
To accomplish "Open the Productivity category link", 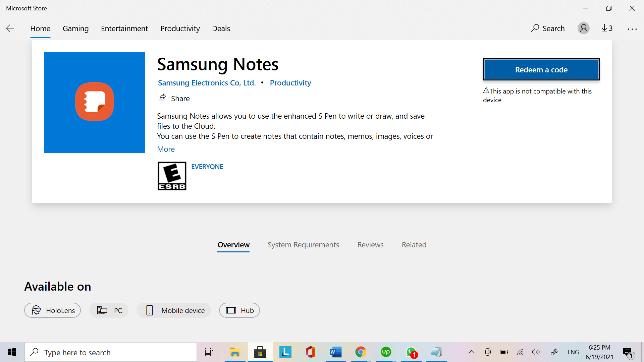I will click(290, 83).
